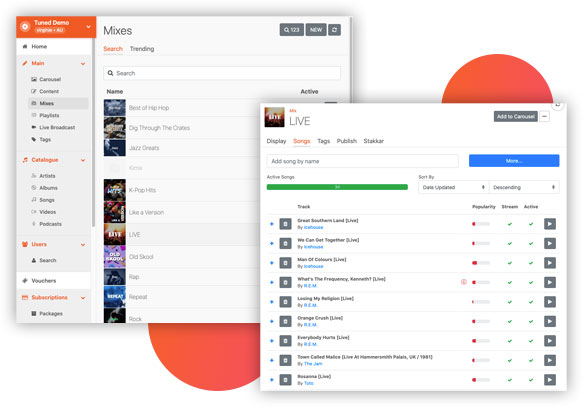Move handle for Orange Crush [Live]
The height and width of the screenshot is (407, 583).
[272, 321]
